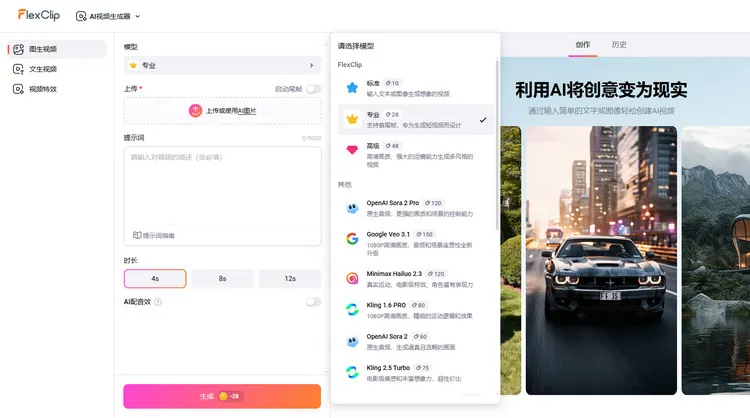Click the Kling 1.6 PRO icon
The image size is (750, 418).
[352, 309]
